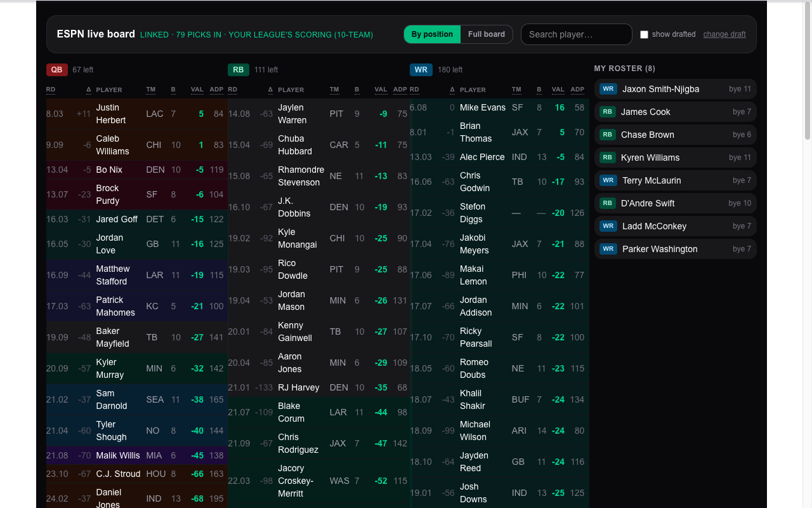Click the red QB position badge
Screen dimensions: 812x508
[56, 70]
